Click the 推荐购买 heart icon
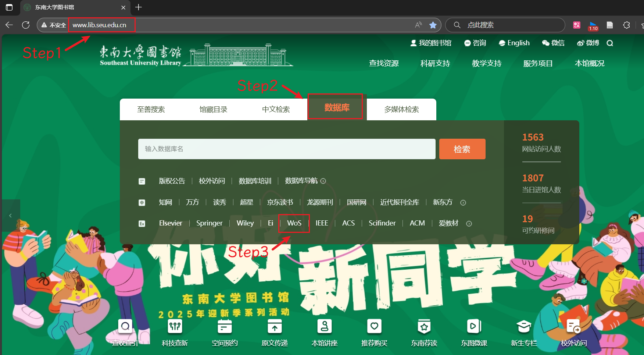644x355 pixels. (374, 326)
